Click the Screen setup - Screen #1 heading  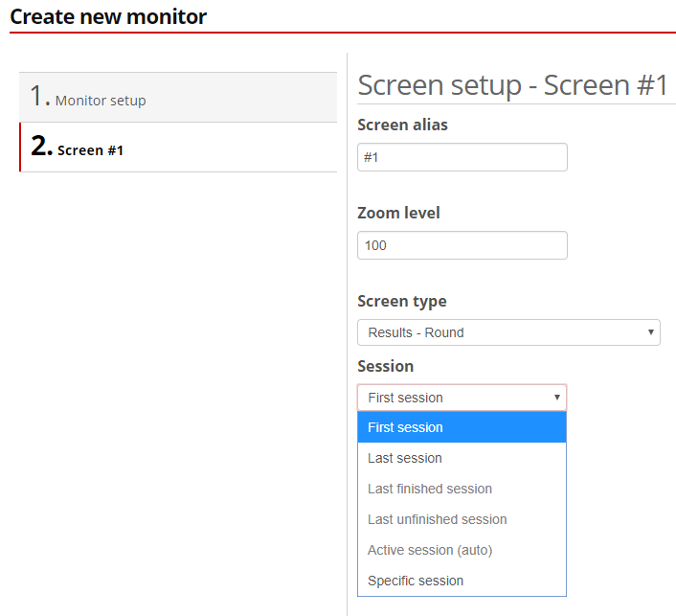coord(512,85)
